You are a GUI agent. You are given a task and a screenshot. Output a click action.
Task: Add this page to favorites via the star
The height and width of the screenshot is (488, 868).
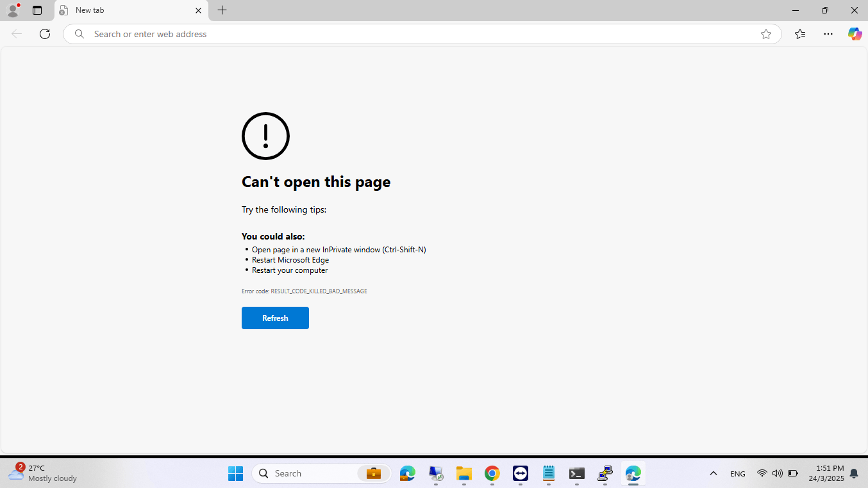tap(765, 34)
